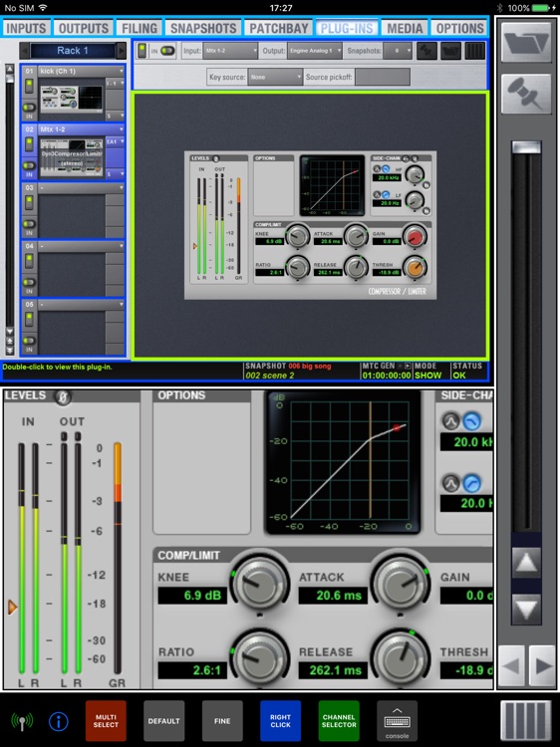The image size is (560, 747).
Task: Expand the empty slot 04 dropdown
Action: (81, 246)
